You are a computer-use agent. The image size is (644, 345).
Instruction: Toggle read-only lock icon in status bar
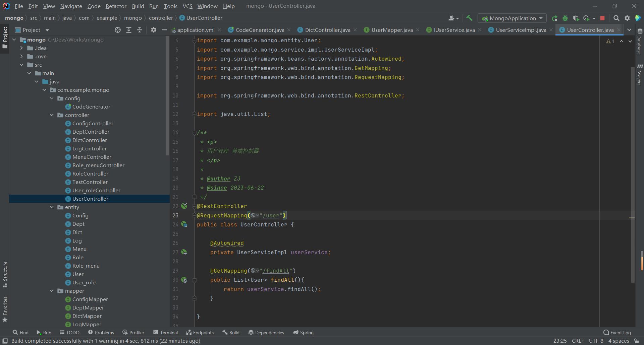tap(636, 341)
